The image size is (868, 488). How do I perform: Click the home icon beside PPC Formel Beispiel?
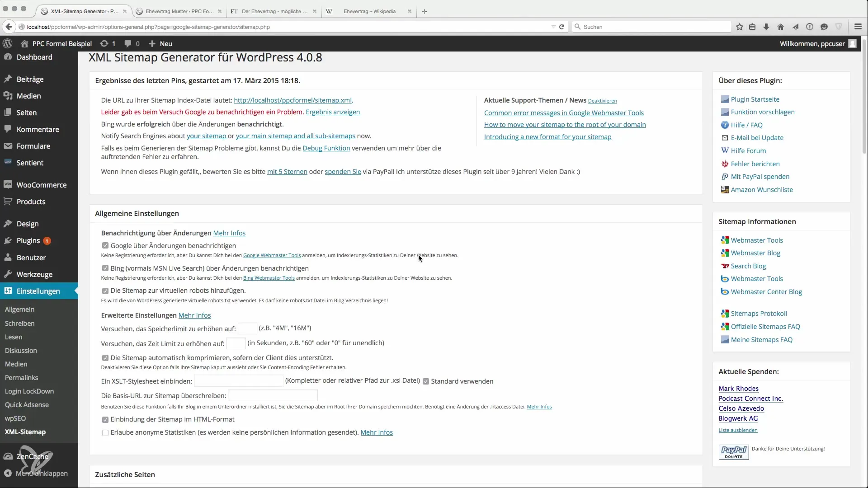click(x=24, y=43)
